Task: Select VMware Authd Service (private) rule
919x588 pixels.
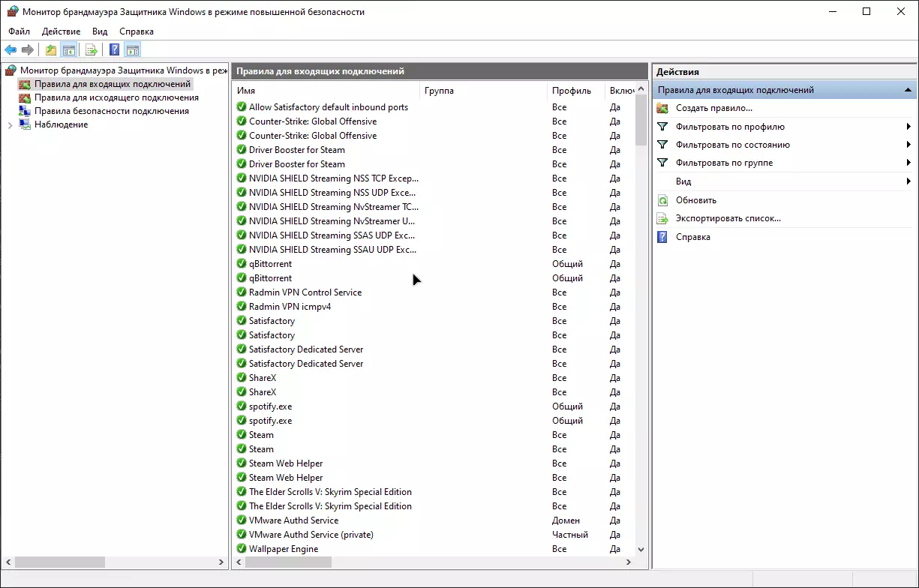Action: [311, 535]
